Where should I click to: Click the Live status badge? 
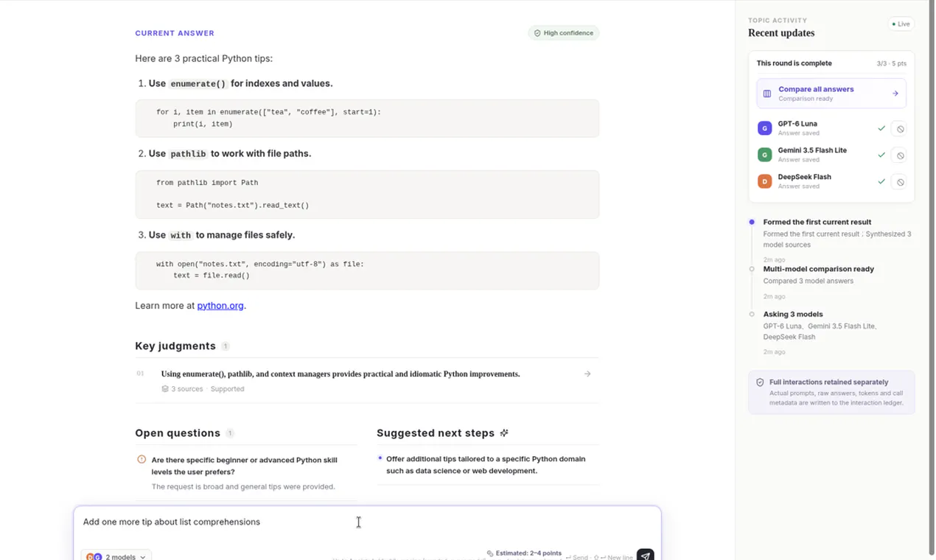point(901,24)
